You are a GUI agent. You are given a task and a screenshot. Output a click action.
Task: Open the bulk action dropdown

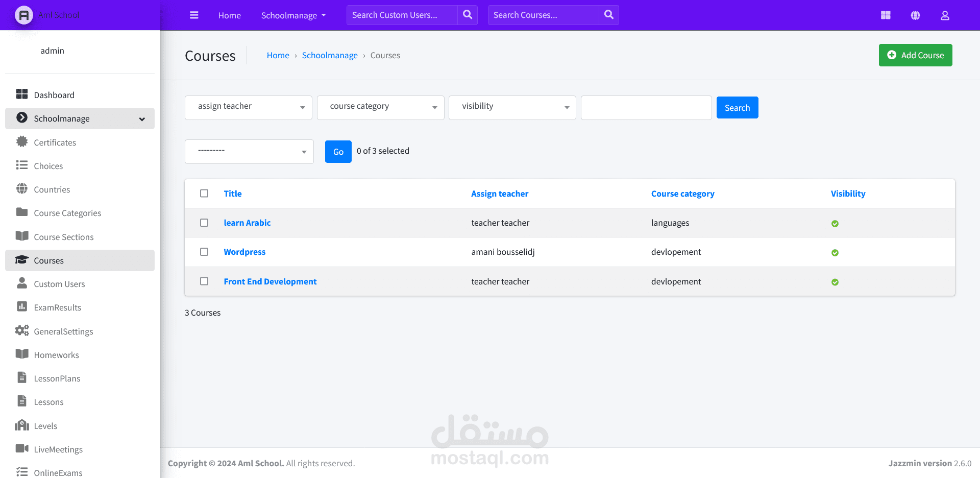249,152
